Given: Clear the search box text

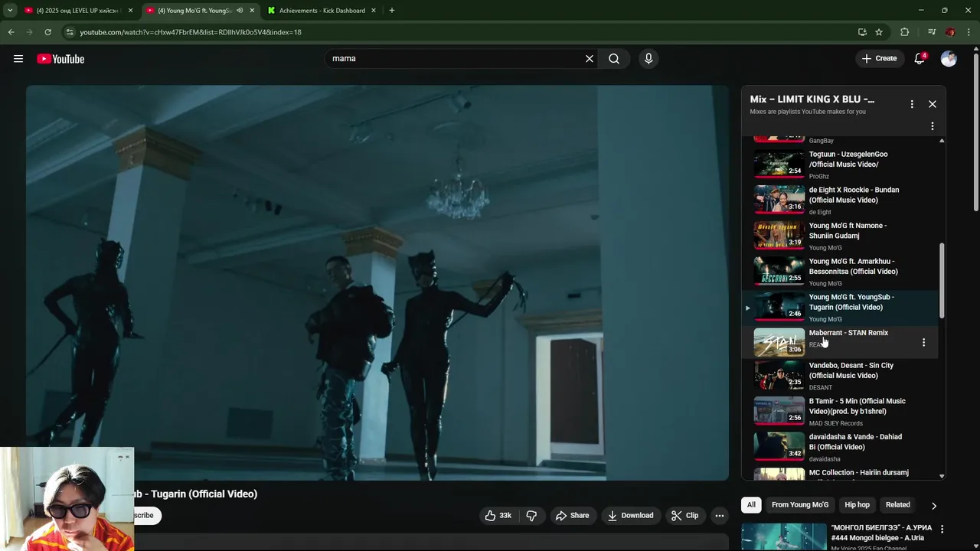Looking at the screenshot, I should coord(590,59).
